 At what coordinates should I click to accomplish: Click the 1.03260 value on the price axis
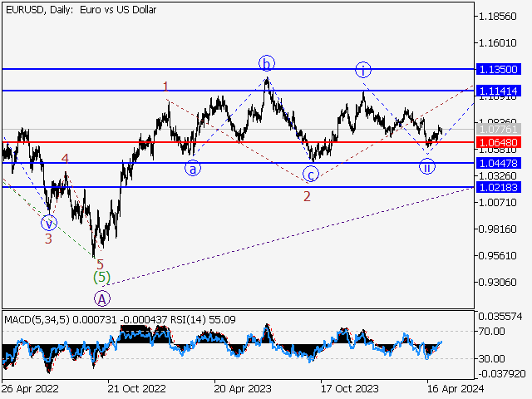click(497, 175)
